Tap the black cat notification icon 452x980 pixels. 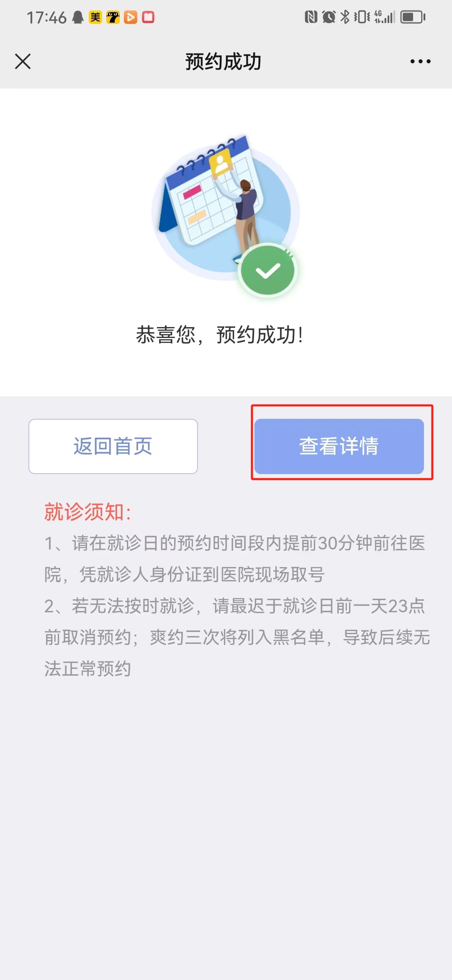[113, 17]
